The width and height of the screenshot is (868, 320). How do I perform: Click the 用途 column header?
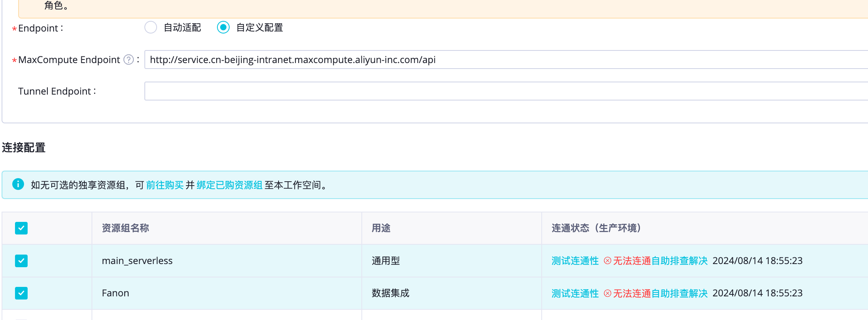(381, 228)
